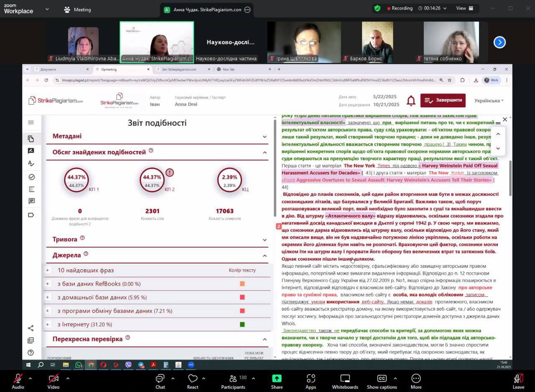Select Ірина Шеплякова's video thumbnail
The image size is (535, 392).
coord(304,42)
